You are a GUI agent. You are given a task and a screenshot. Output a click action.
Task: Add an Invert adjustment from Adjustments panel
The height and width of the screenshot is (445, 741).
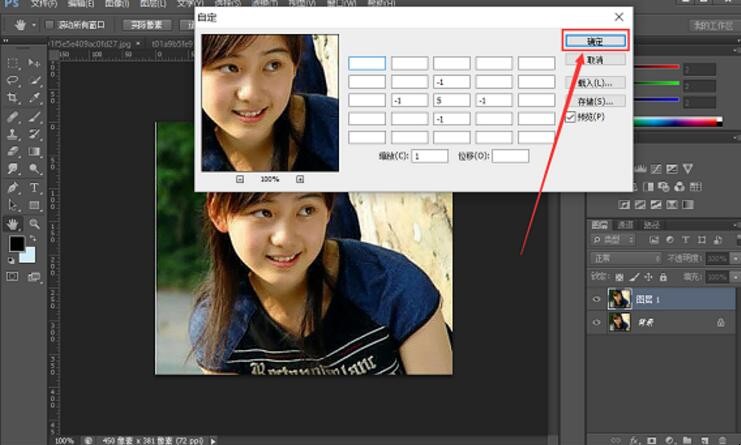pos(625,205)
